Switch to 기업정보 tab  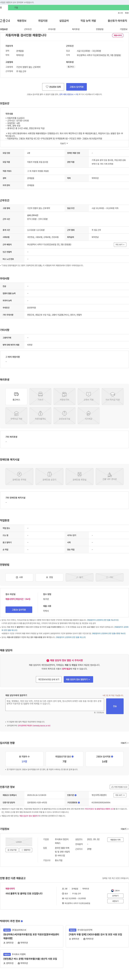[124, 29]
